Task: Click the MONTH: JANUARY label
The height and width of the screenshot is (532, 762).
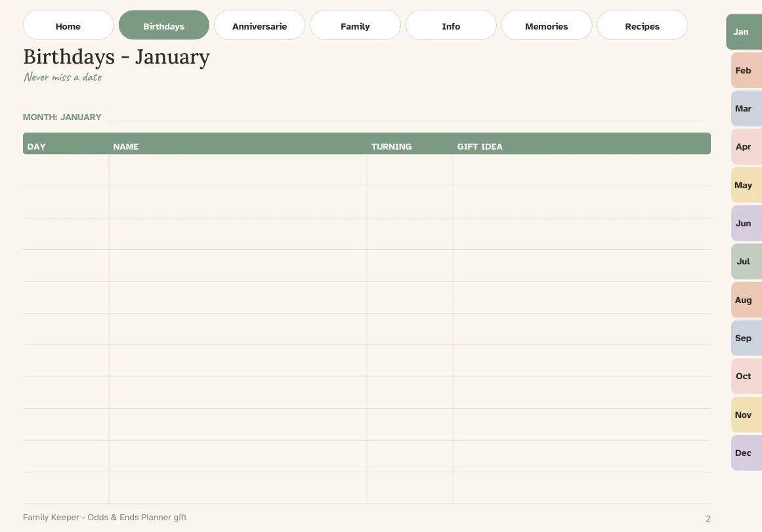Action: pos(62,117)
